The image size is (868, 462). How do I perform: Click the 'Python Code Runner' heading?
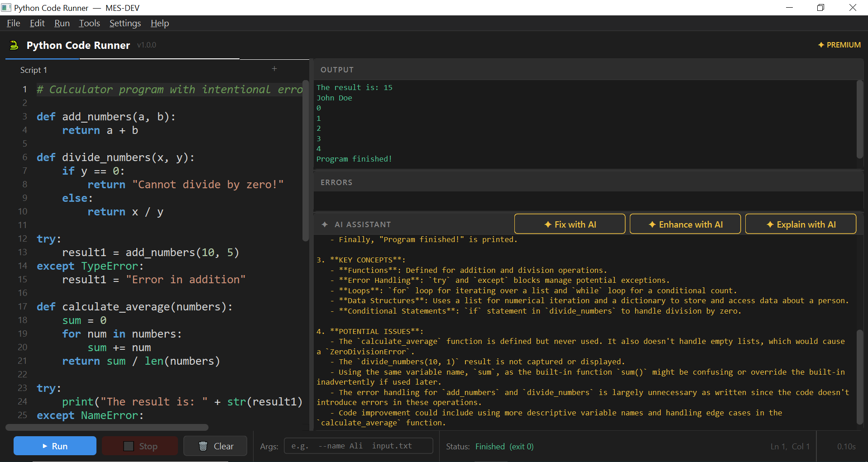(x=78, y=45)
